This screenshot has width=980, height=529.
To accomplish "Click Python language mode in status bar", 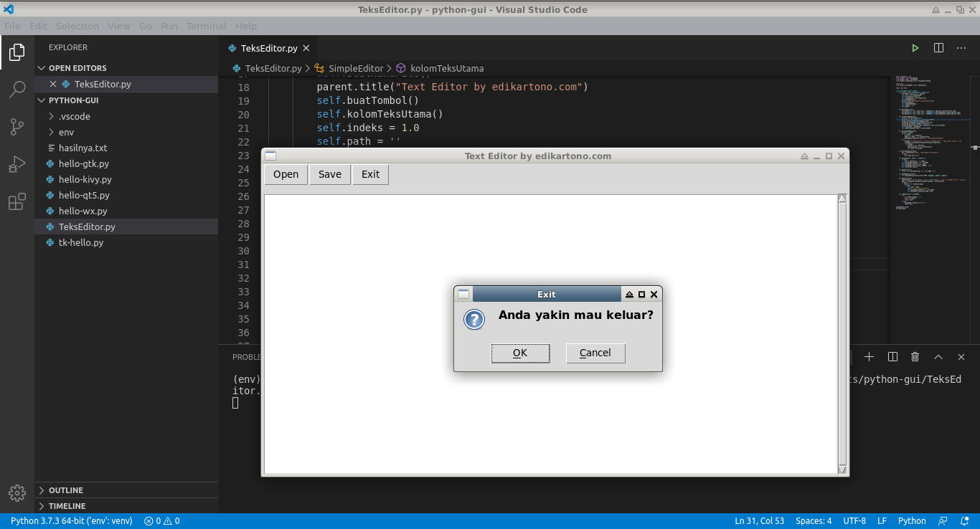I will point(912,521).
